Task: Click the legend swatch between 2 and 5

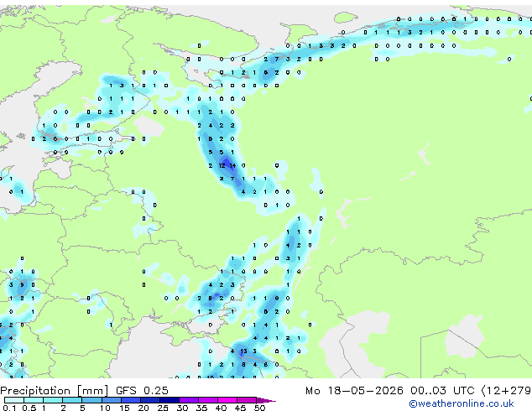Action: (72, 400)
